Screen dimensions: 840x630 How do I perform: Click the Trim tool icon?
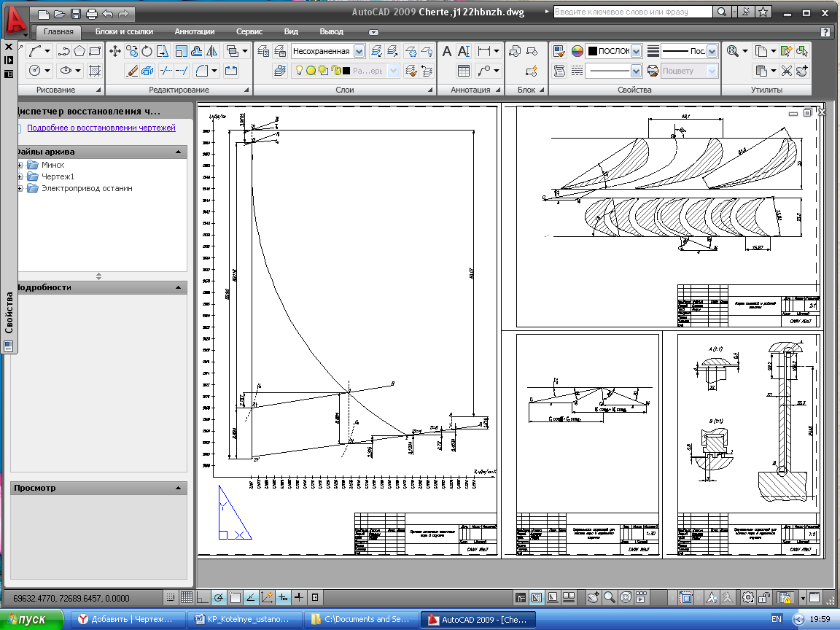pyautogui.click(x=166, y=71)
